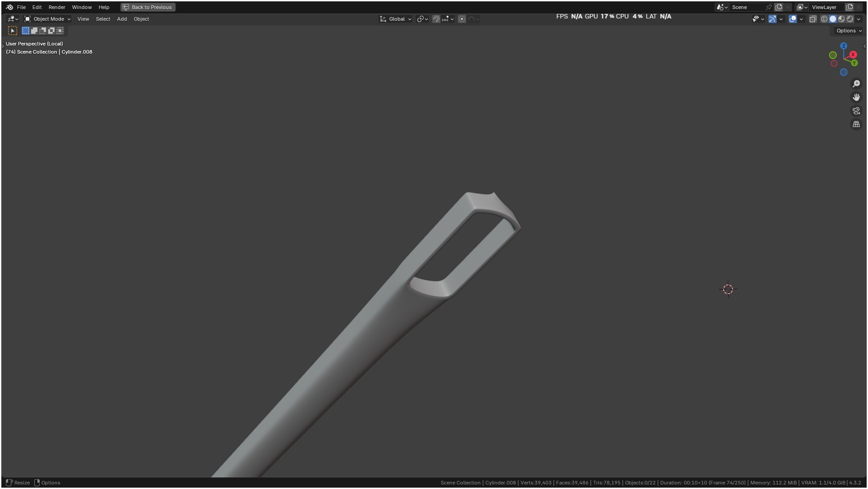Screen dimensions: 868x489
Task: Expand the viewport shading options dropdown
Action: coord(859,19)
